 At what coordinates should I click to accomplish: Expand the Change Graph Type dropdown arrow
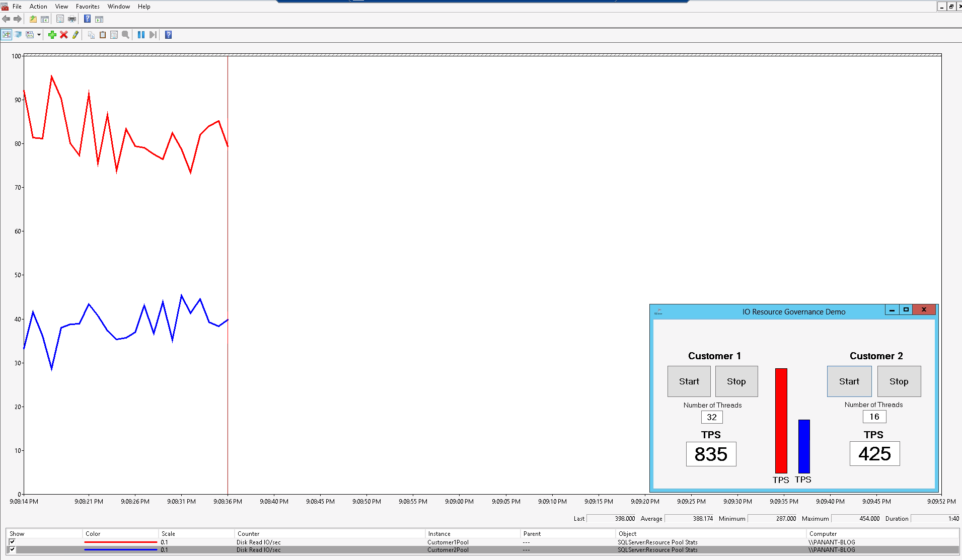coord(39,35)
